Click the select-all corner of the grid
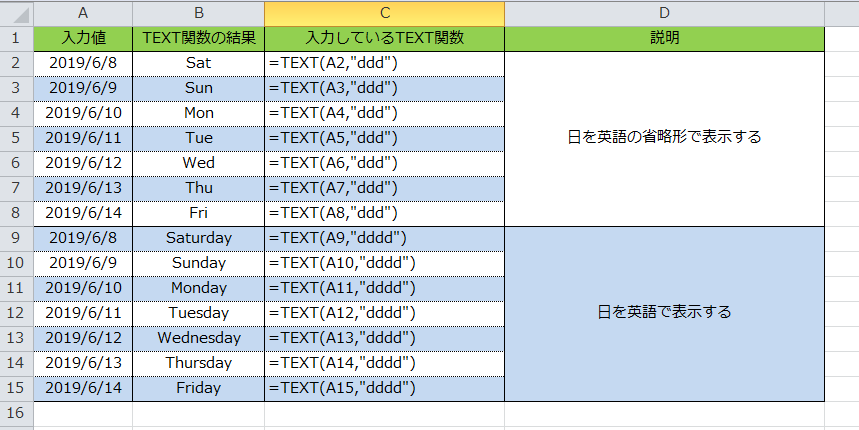The width and height of the screenshot is (859, 430). [x=16, y=13]
